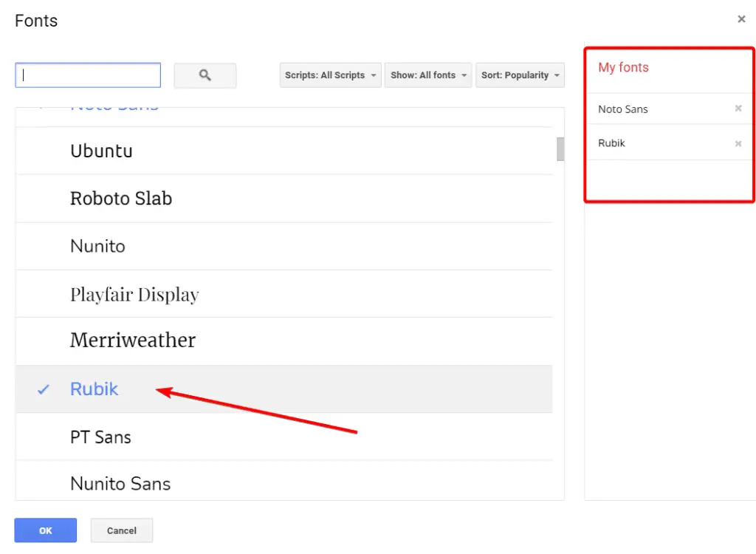The height and width of the screenshot is (554, 756).
Task: Remove Noto Sans from My fonts
Action: click(x=738, y=109)
